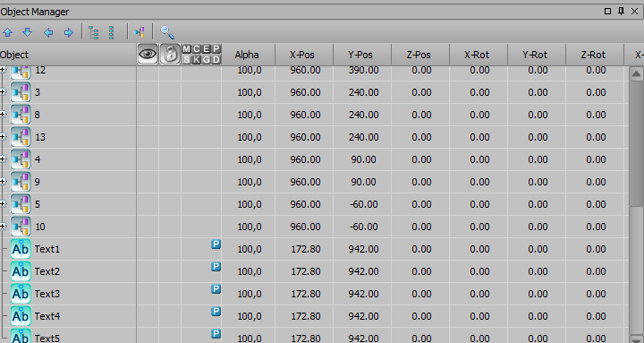The image size is (644, 343).
Task: Toggle lock cell for object 8
Action: (x=170, y=115)
